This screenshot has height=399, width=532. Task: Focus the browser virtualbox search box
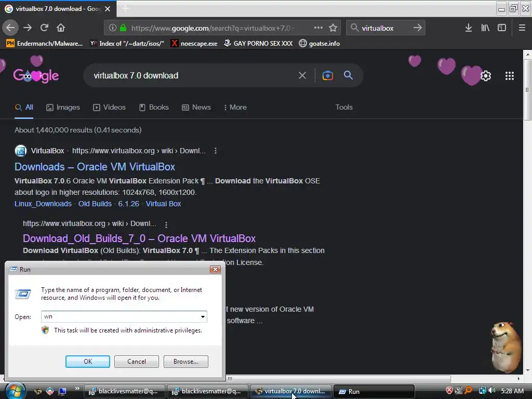coord(385,28)
